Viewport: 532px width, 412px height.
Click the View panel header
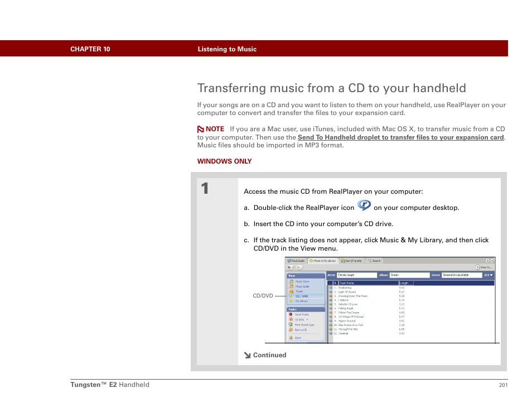point(306,276)
